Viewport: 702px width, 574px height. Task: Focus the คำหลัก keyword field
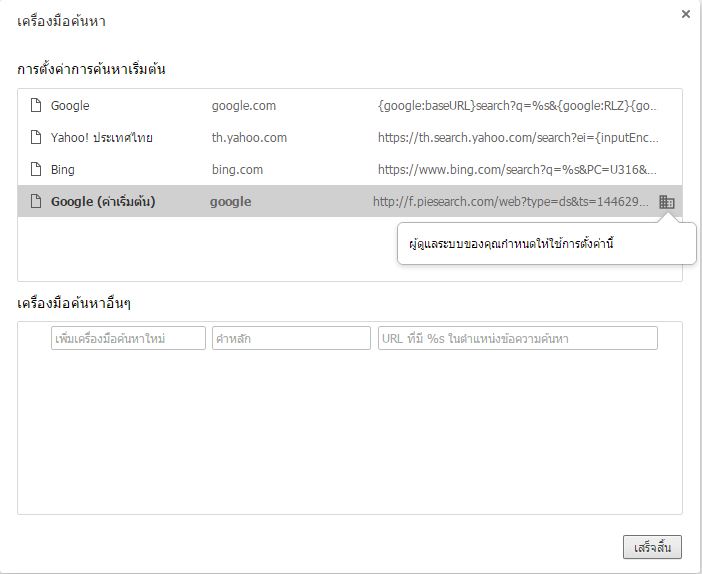pos(291,338)
